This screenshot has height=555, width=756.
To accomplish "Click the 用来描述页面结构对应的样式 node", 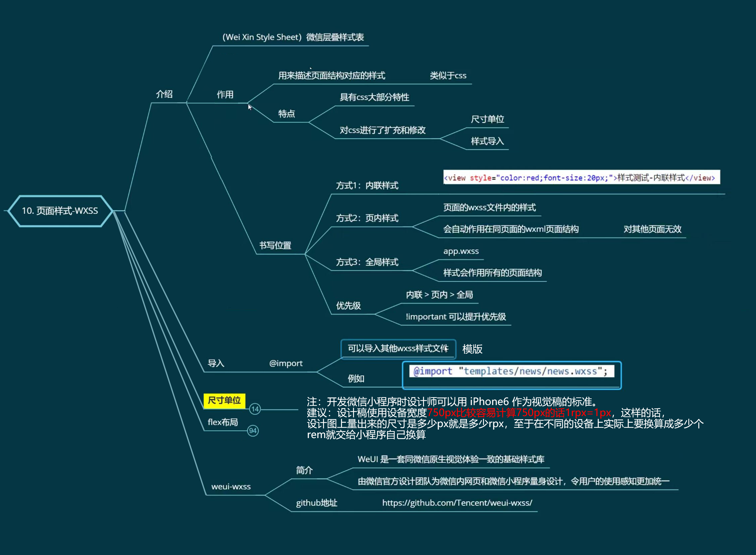I will click(331, 76).
